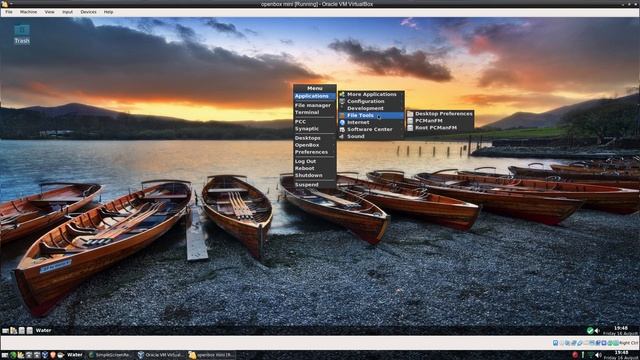Choose Reboot in the Menu
The width and height of the screenshot is (640, 360).
coord(315,169)
